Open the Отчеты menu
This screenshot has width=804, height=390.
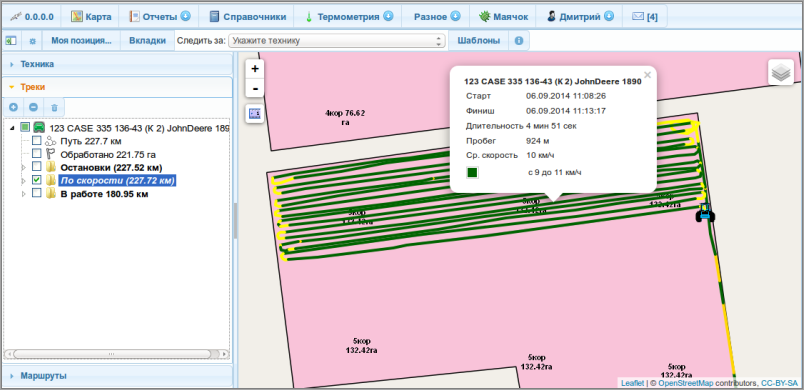click(159, 16)
